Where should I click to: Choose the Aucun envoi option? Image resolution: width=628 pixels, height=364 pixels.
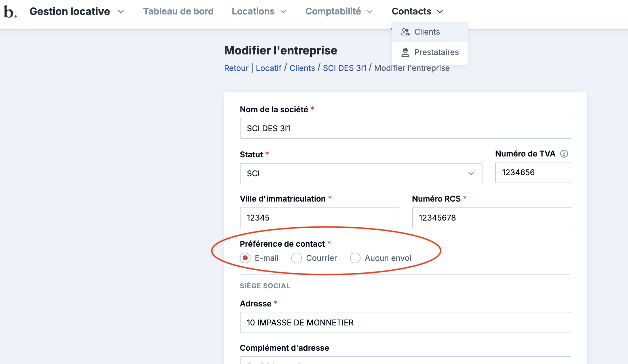click(x=355, y=258)
